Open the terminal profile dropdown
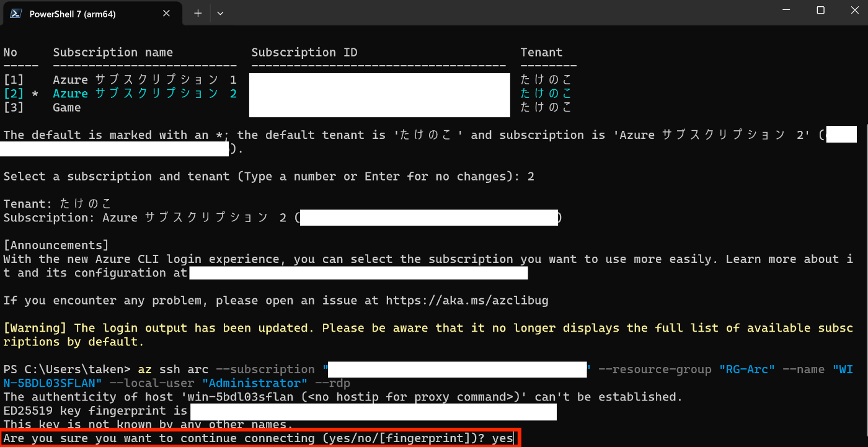The width and height of the screenshot is (868, 447). point(220,13)
